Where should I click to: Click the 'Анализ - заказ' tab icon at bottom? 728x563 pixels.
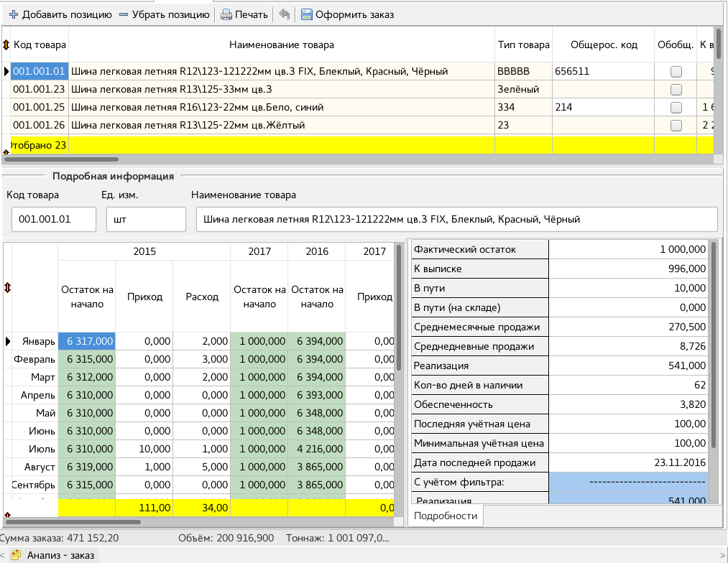16,554
